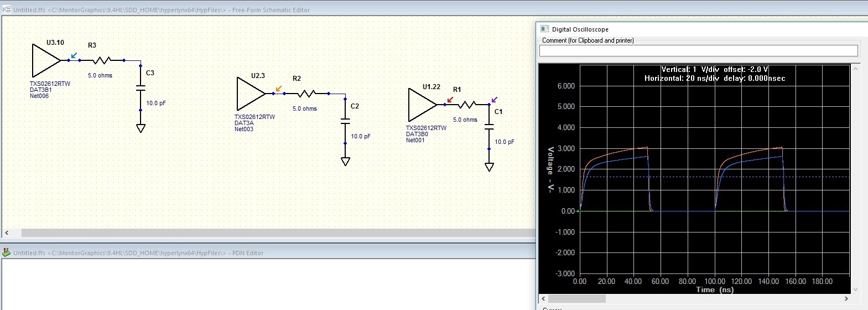This screenshot has width=868, height=310.
Task: Click the DAT3A pin label
Action: (244, 123)
